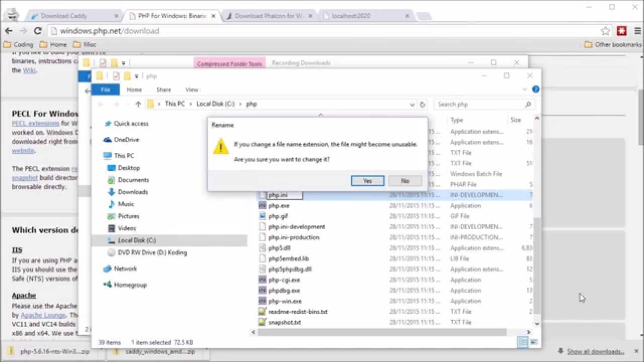
Task: Select the php.ini-production file
Action: coord(294,237)
